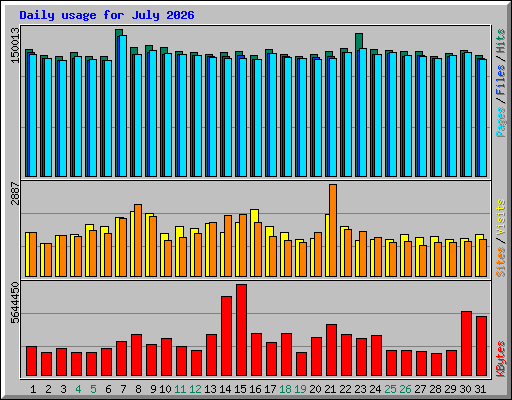
Task: Click the red KBytes bar for day 31
Action: (x=482, y=346)
